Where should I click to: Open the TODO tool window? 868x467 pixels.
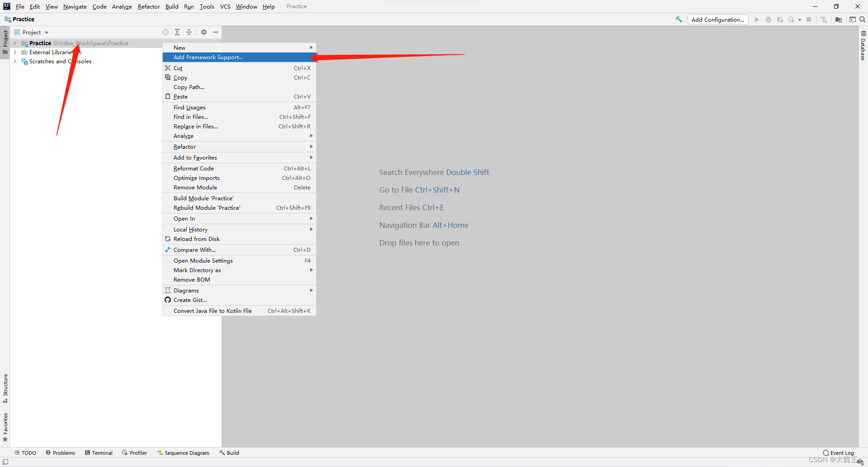tap(25, 453)
